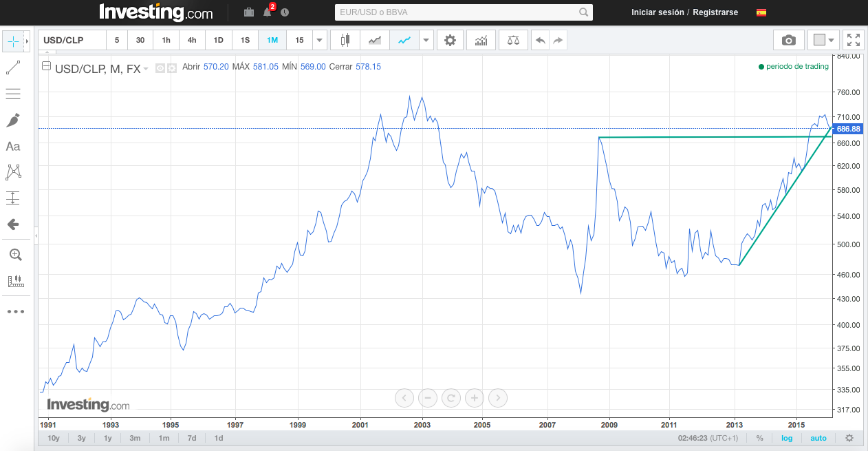This screenshot has height=451, width=868.
Task: Click the search magnifier in the search box
Action: click(x=584, y=12)
